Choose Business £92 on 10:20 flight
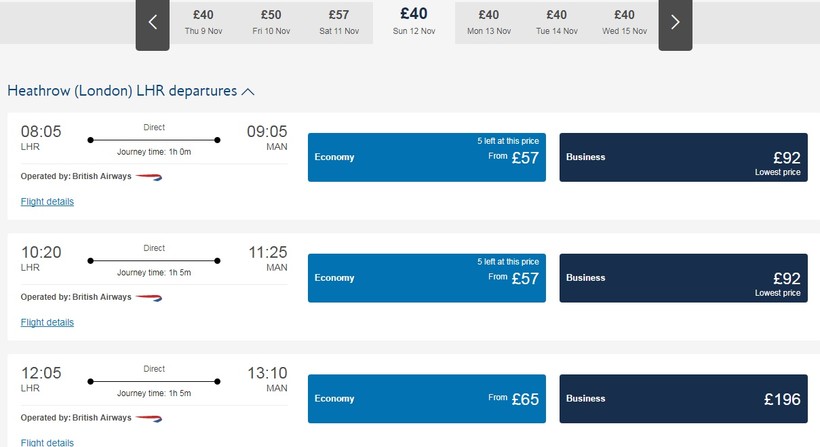Screen dimensions: 820x447 point(683,278)
